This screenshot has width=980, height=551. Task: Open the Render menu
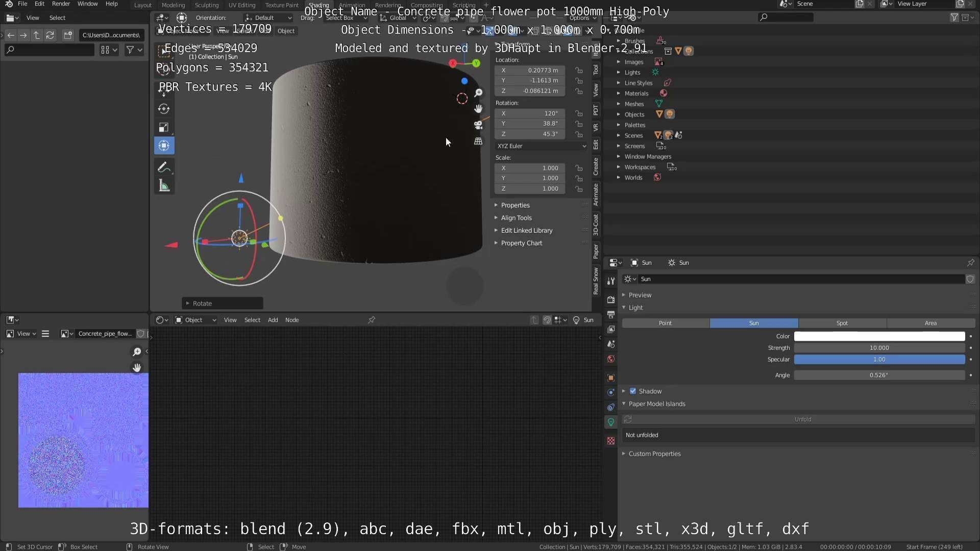pos(61,4)
